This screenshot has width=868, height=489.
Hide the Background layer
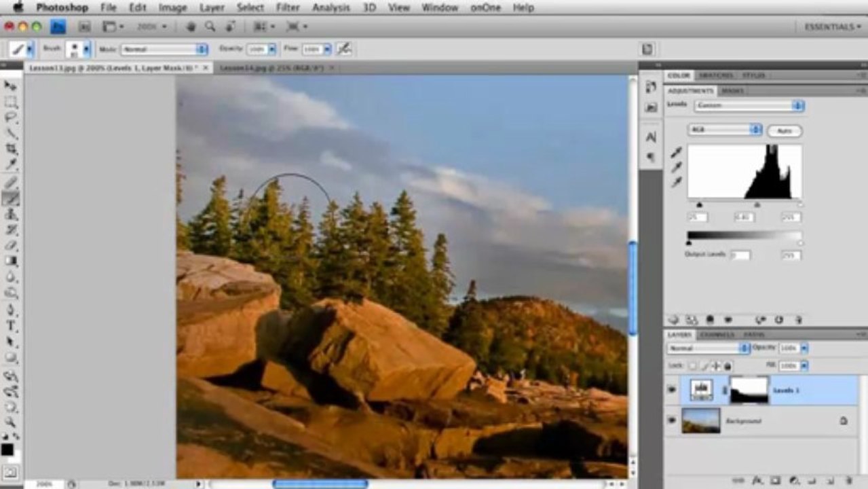point(672,420)
